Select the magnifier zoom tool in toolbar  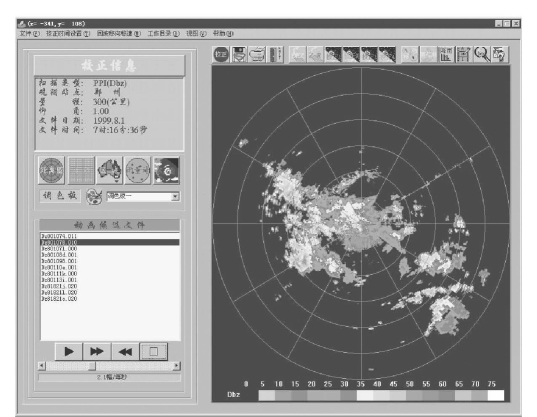(482, 54)
